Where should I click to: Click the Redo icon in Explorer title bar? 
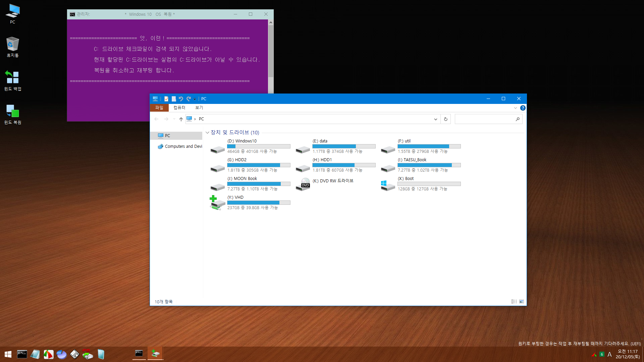189,99
